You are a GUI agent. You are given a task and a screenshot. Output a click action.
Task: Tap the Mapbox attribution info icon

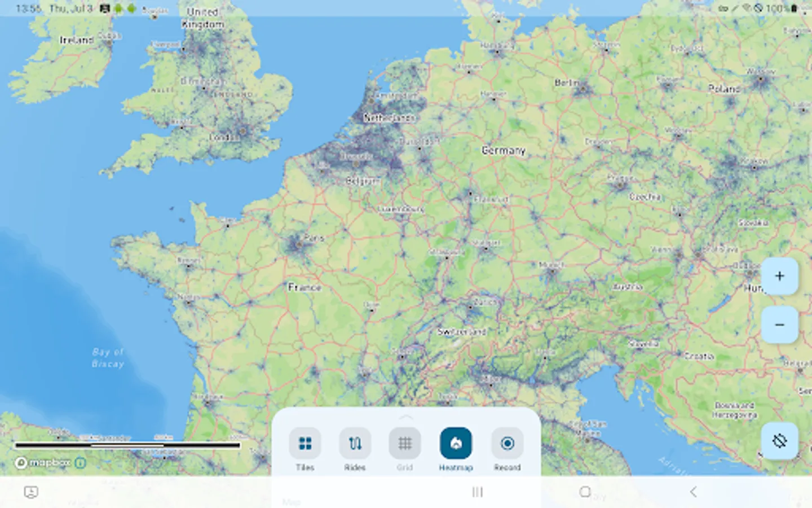click(80, 463)
